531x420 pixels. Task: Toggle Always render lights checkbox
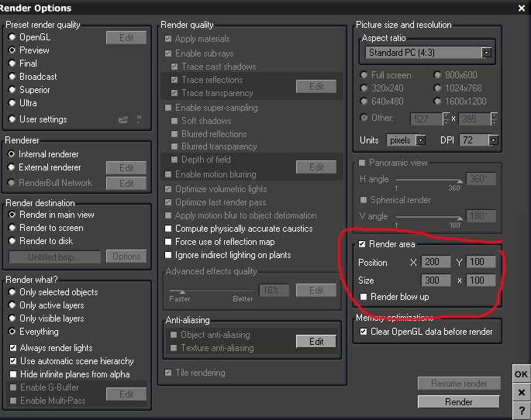tap(13, 348)
